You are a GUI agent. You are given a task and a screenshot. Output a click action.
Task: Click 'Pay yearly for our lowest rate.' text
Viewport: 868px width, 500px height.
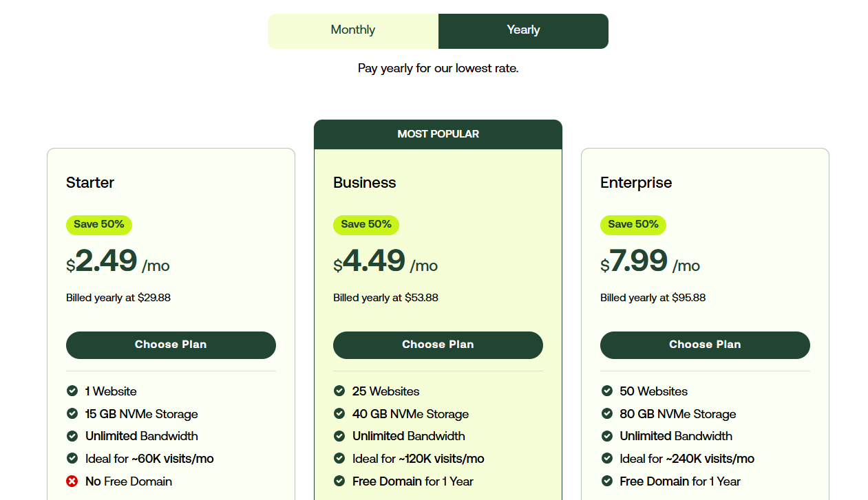438,69
